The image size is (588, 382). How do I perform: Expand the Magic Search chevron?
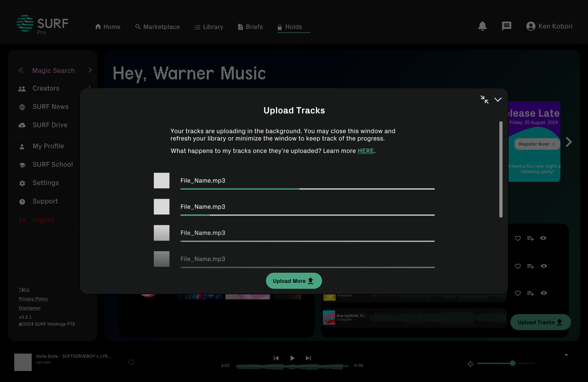(90, 70)
